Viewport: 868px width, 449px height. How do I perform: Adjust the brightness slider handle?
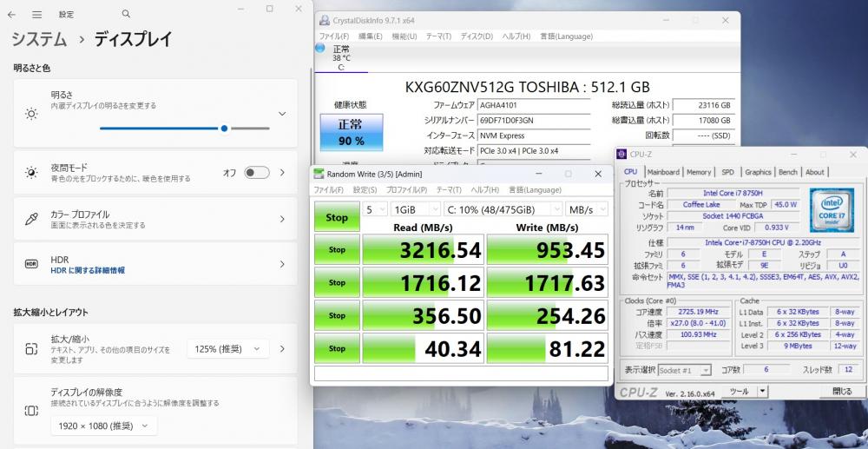(x=224, y=128)
